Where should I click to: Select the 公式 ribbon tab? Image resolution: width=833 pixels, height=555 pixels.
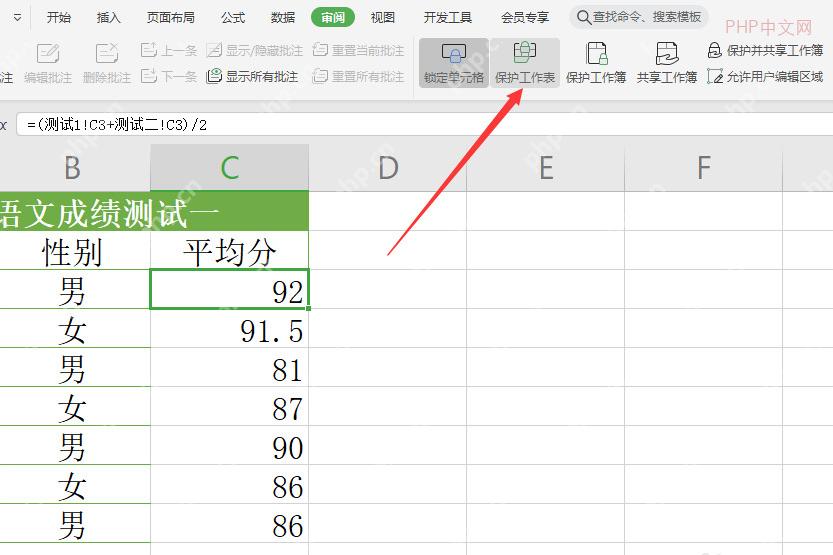(x=233, y=18)
